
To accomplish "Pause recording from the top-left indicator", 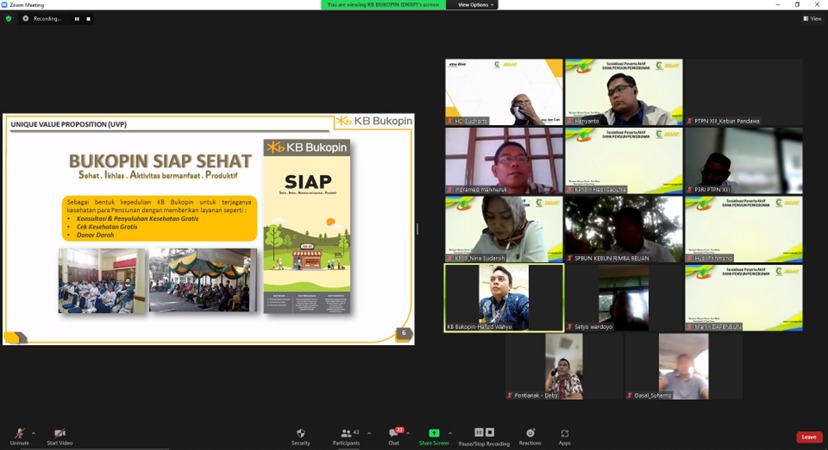I will (77, 18).
